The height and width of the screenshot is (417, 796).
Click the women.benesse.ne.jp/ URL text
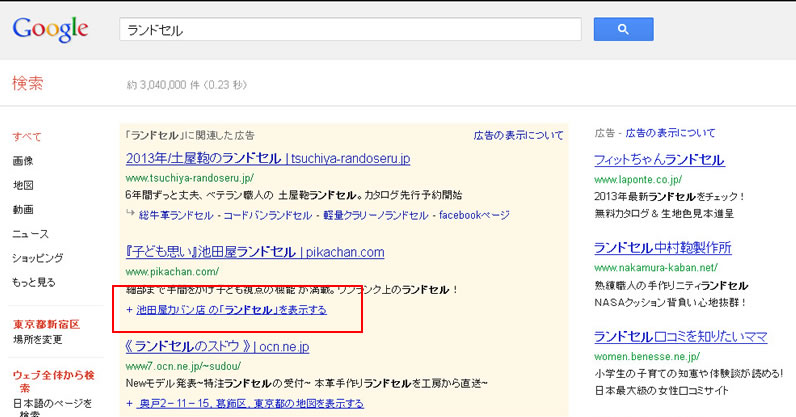point(647,357)
